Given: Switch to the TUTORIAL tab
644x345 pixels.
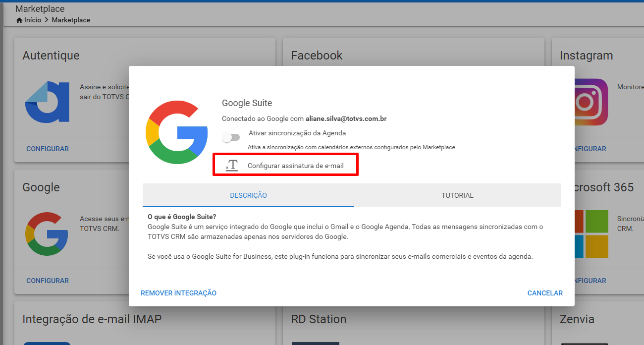Looking at the screenshot, I should (457, 195).
